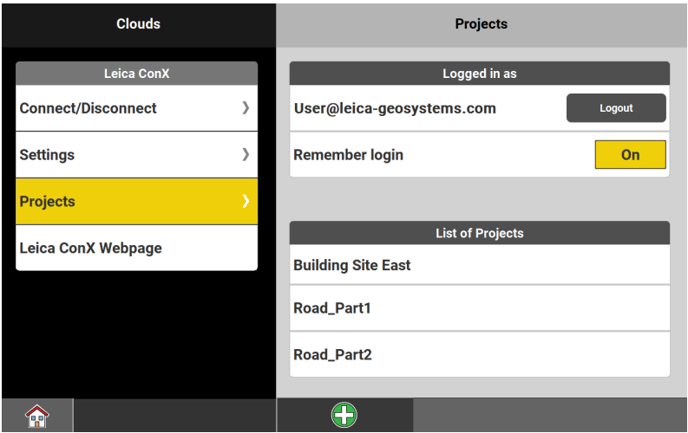Expand the Connect/Disconnect chevron arrow

(245, 108)
